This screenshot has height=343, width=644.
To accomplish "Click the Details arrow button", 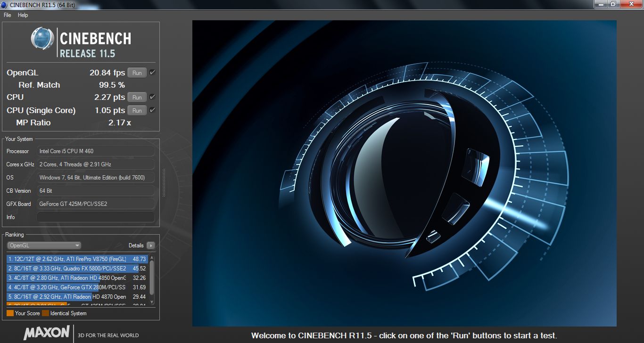I will [150, 245].
